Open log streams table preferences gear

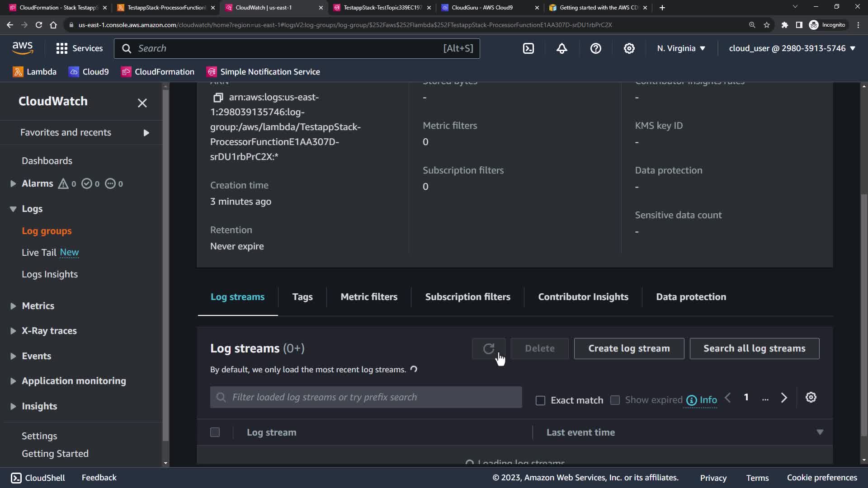[x=811, y=397]
